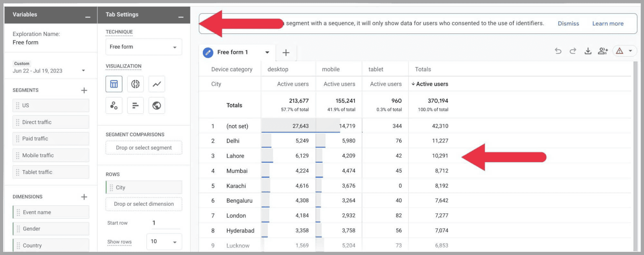Viewport: 644px width, 255px height.
Task: Choose the scatter plot visualization
Action: pyautogui.click(x=114, y=105)
